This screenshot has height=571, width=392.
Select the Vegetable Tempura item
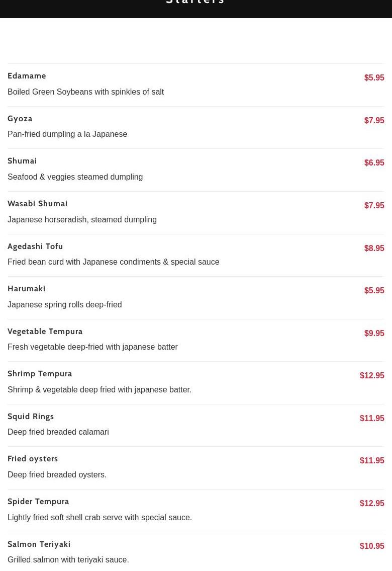(x=45, y=332)
